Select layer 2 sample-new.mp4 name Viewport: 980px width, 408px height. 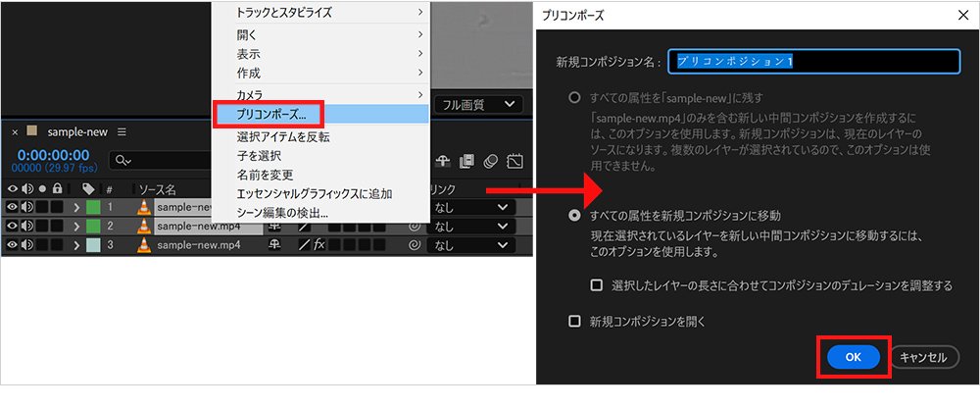coord(199,226)
